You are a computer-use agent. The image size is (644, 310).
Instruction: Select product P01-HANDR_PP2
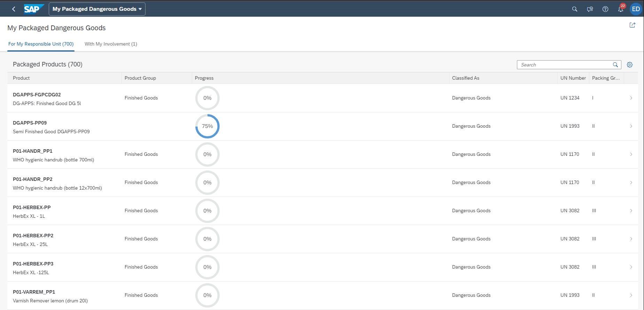[33, 179]
